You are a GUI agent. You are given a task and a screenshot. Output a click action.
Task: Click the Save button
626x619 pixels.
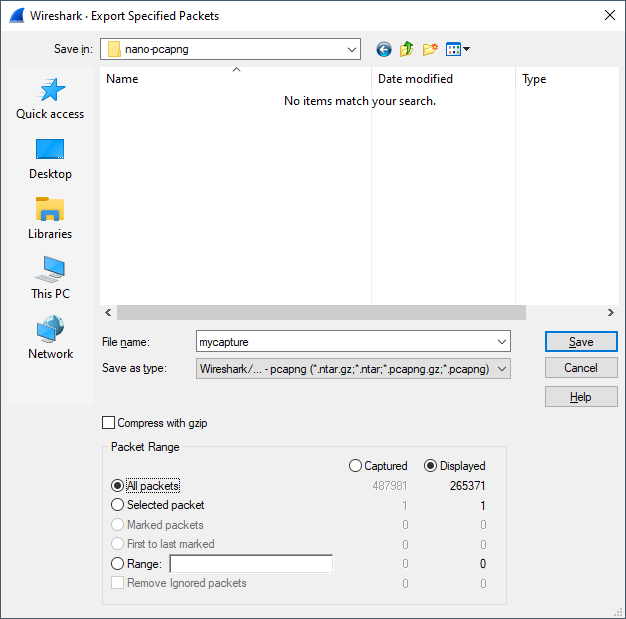click(x=581, y=342)
